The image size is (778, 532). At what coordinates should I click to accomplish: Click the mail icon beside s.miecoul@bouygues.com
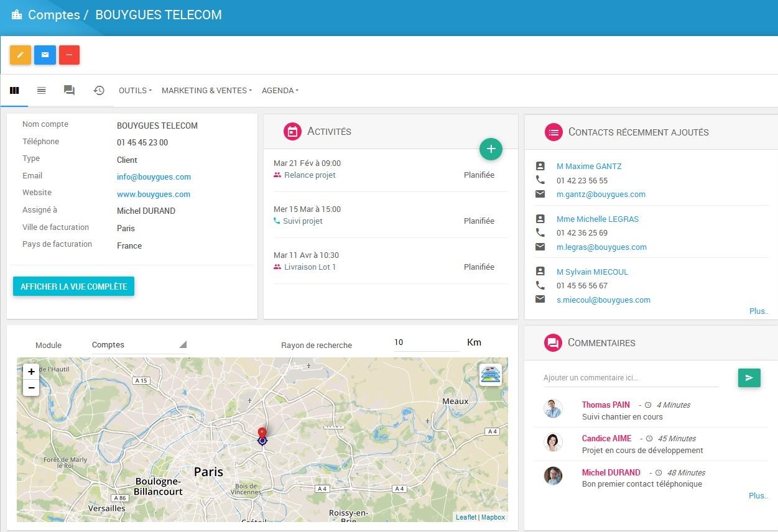540,299
